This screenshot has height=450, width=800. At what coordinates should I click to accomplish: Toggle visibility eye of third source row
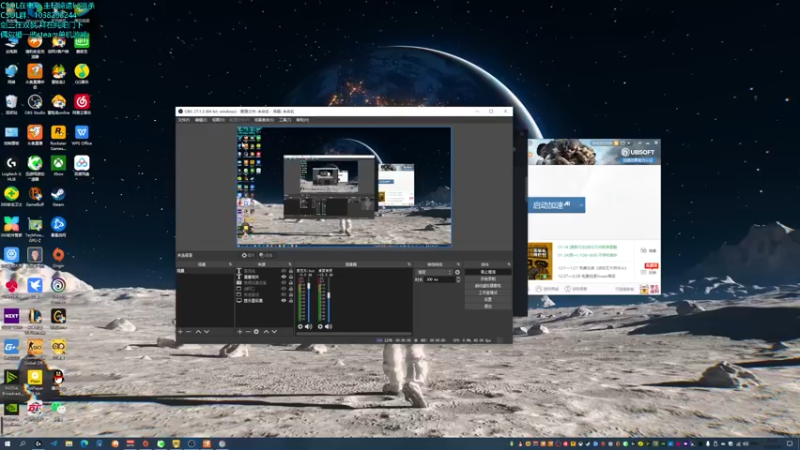pos(284,283)
